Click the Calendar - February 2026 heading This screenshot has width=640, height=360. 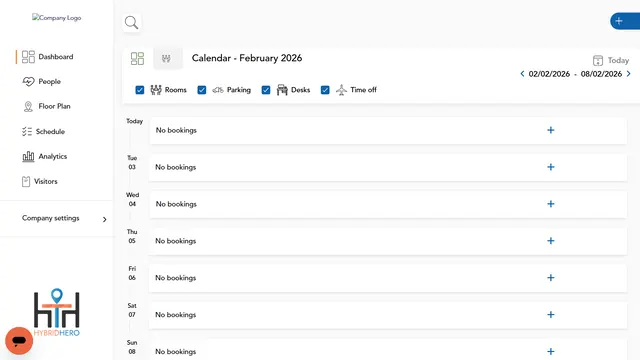click(x=247, y=58)
